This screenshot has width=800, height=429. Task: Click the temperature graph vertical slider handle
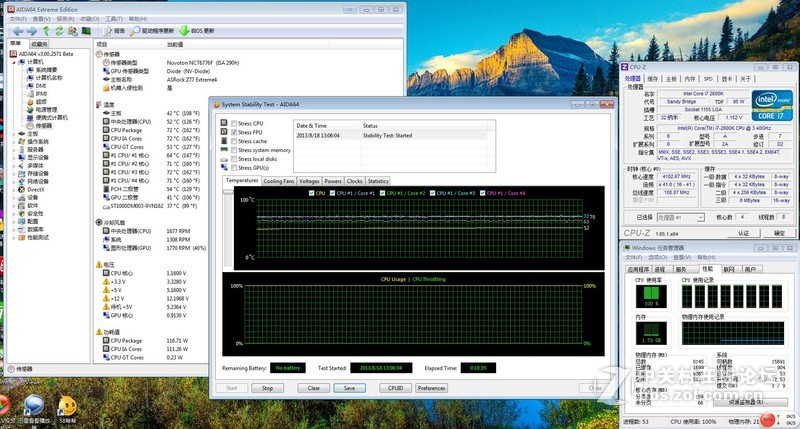(x=228, y=192)
